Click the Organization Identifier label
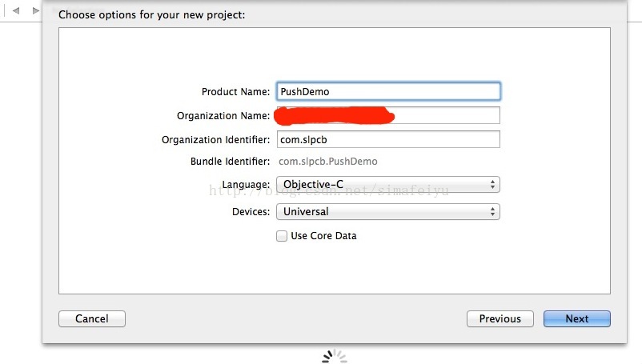This screenshot has width=642, height=364. (x=216, y=140)
